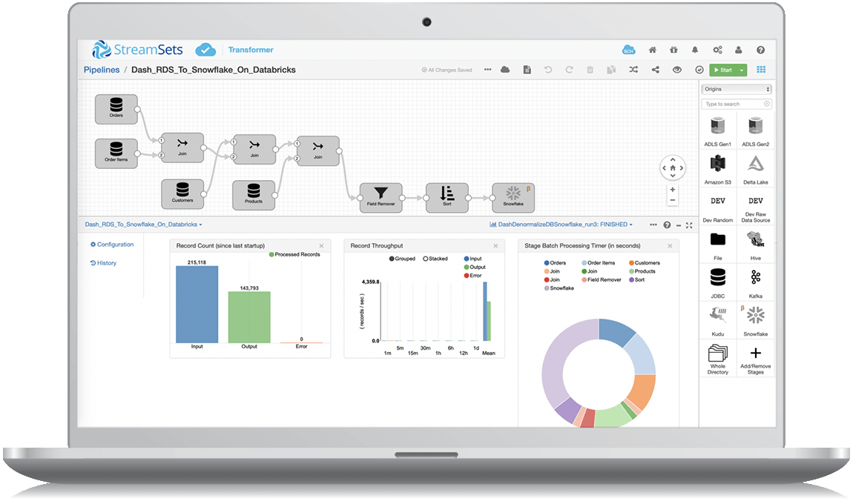The height and width of the screenshot is (504, 853).
Task: Zoom out canvas with minus button
Action: click(x=673, y=200)
